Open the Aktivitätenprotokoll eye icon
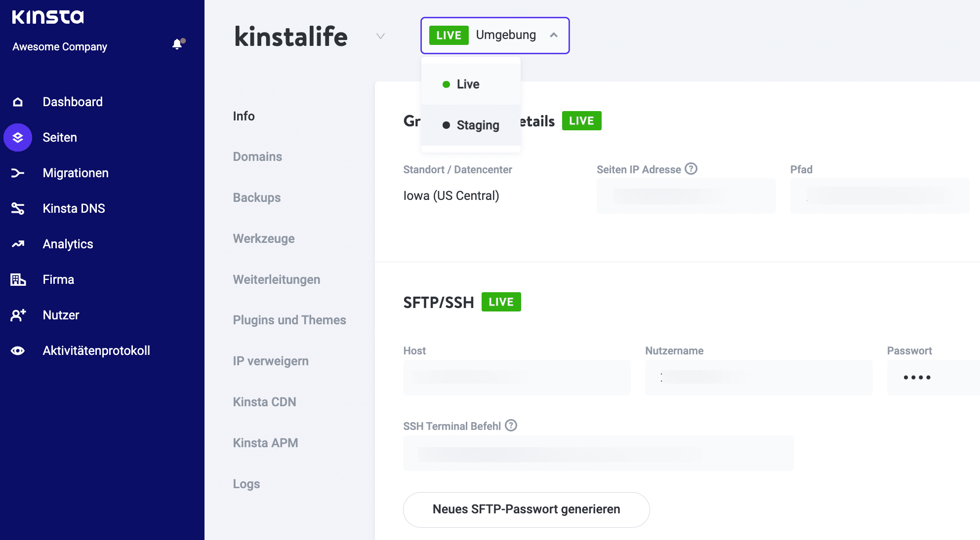 [x=18, y=350]
